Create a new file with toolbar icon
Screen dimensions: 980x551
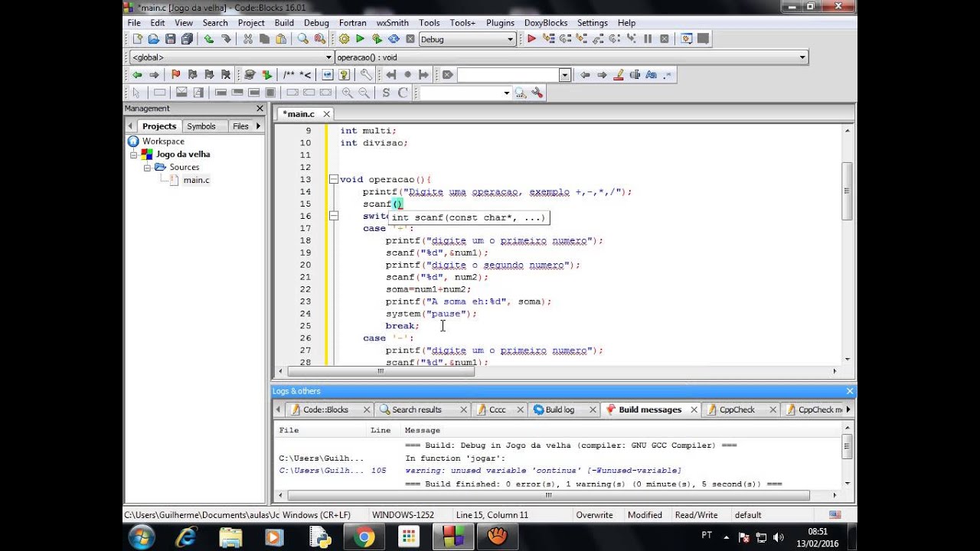click(x=138, y=39)
